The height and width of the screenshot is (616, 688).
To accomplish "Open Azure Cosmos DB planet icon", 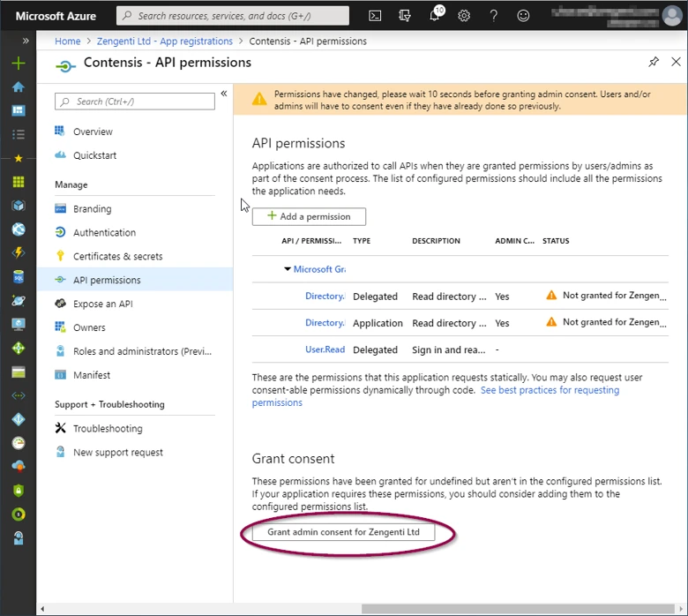I will pos(19,301).
